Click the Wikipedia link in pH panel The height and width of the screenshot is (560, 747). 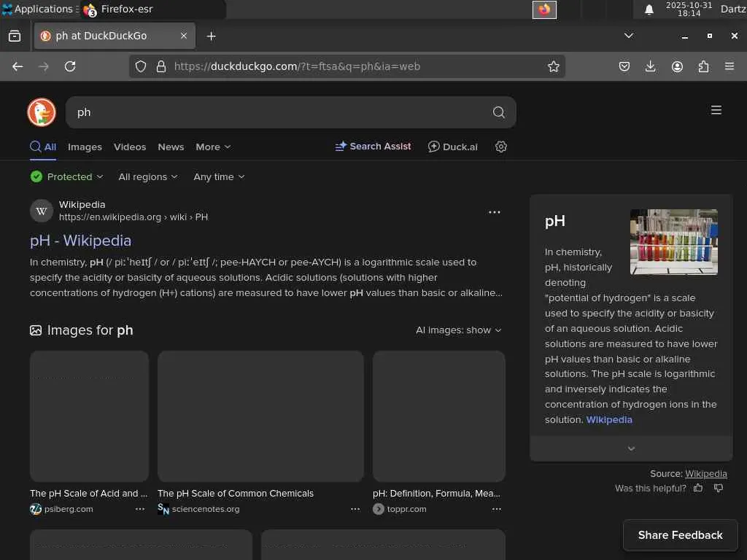point(609,419)
